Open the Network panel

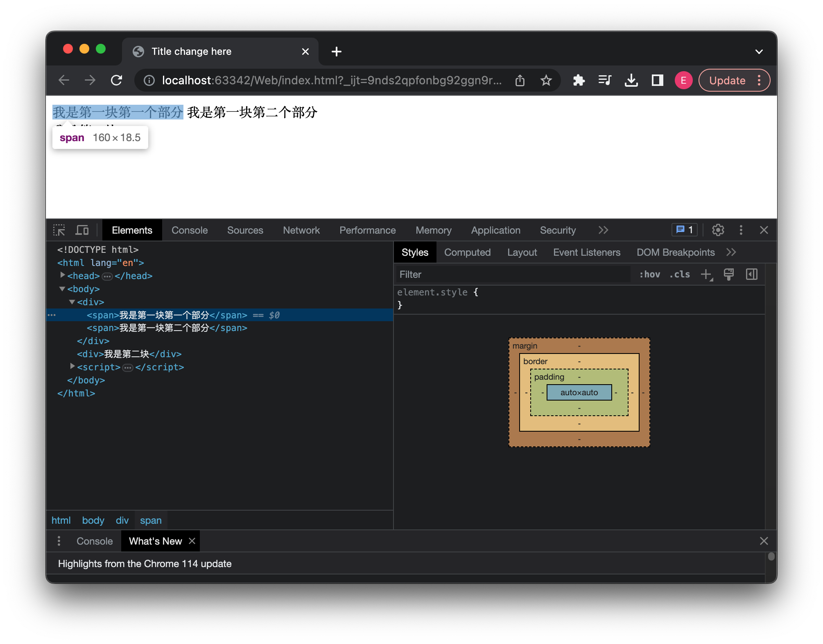(301, 230)
